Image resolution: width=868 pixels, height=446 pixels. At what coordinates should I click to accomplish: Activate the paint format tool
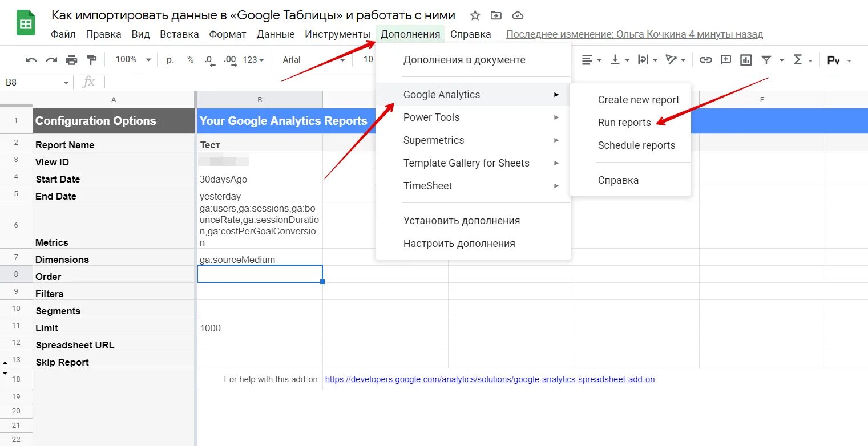pos(91,60)
